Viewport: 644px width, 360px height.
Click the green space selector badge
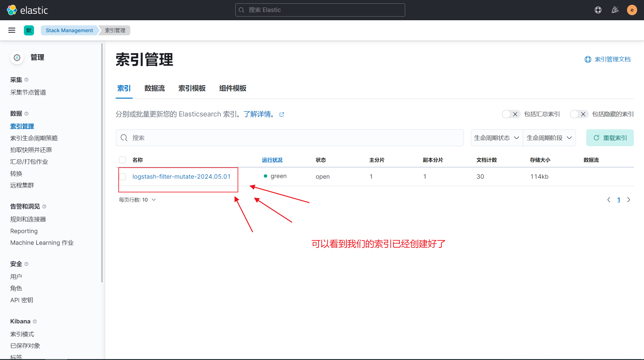click(x=29, y=30)
